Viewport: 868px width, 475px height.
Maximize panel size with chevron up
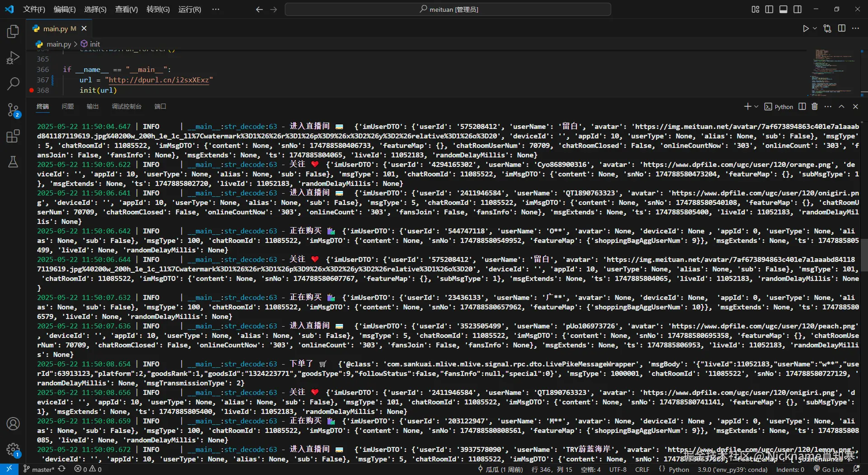841,107
